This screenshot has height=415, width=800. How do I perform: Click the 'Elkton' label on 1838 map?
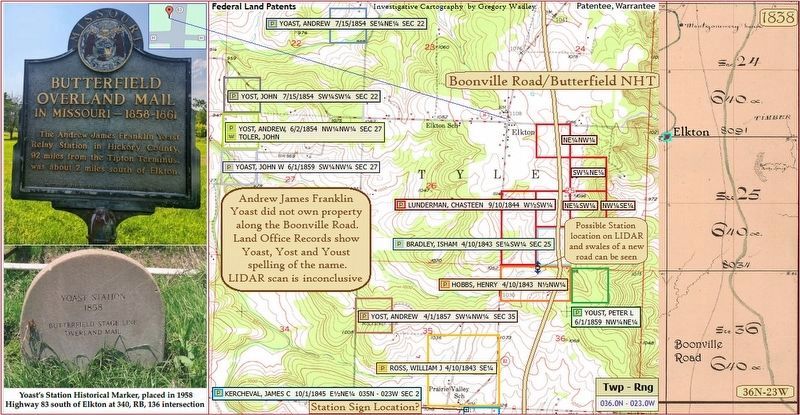691,132
